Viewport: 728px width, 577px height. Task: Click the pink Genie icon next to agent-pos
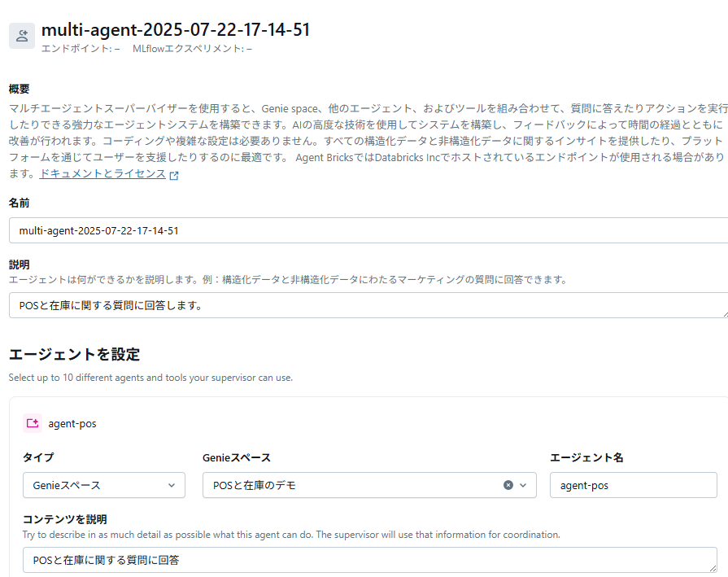33,423
